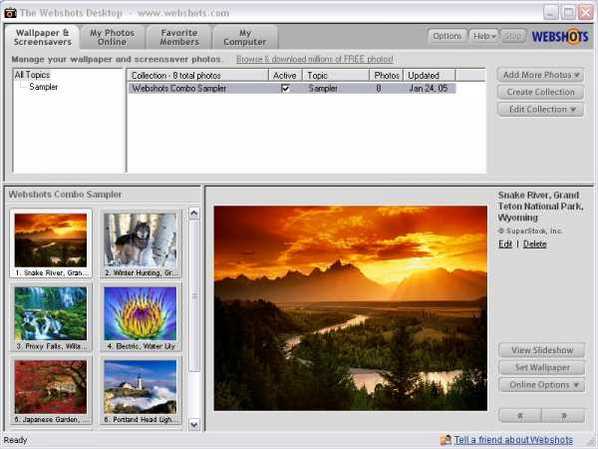Open the Online Options dropdown

(542, 385)
